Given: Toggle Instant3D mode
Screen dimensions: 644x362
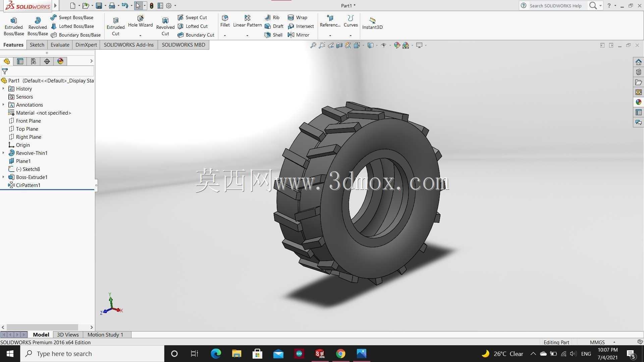Looking at the screenshot, I should click(x=372, y=23).
